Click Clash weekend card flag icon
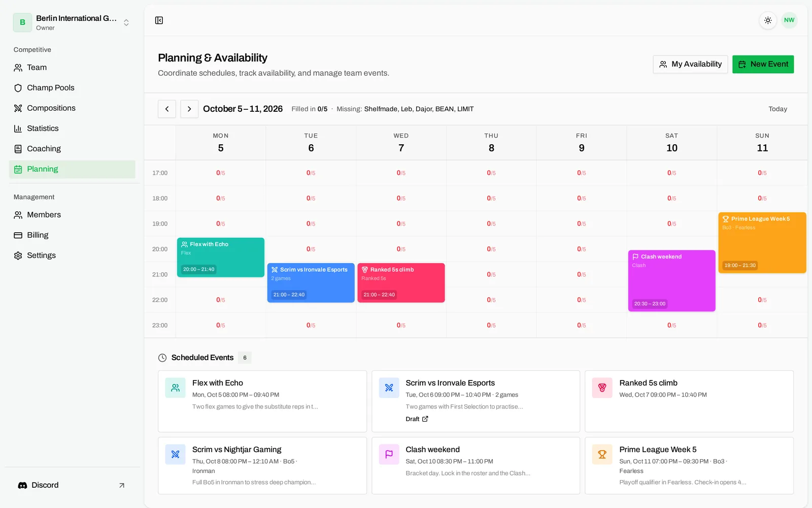Viewport: 812px width, 508px height. pyautogui.click(x=389, y=454)
